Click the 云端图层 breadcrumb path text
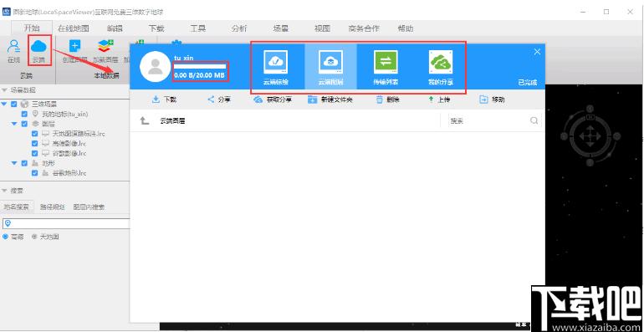This screenshot has width=644, height=332. point(172,120)
